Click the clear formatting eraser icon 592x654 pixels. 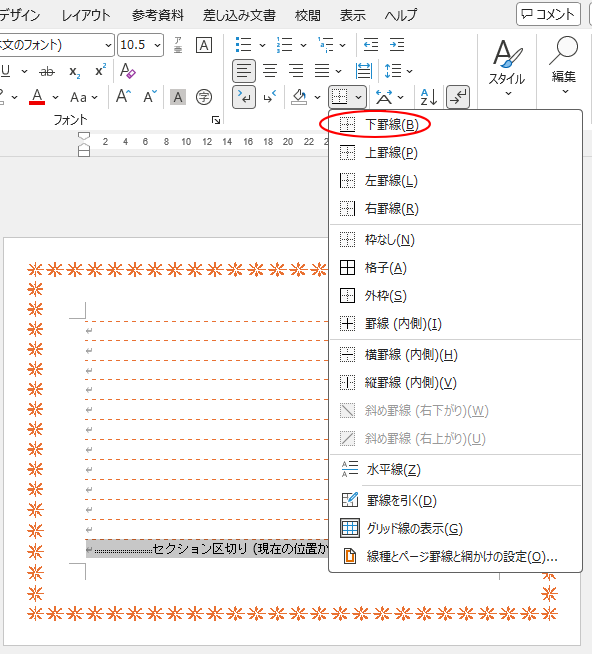pyautogui.click(x=127, y=71)
